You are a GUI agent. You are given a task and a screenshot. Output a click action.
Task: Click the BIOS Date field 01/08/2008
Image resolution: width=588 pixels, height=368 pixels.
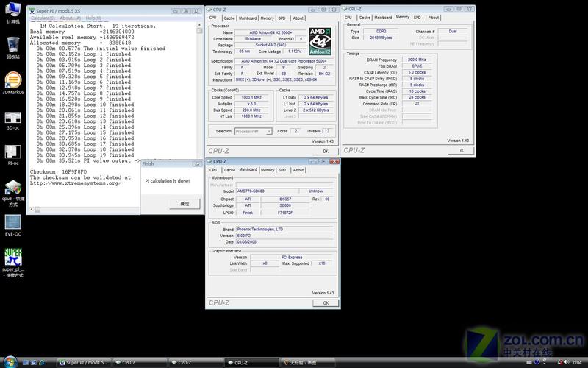coord(284,242)
